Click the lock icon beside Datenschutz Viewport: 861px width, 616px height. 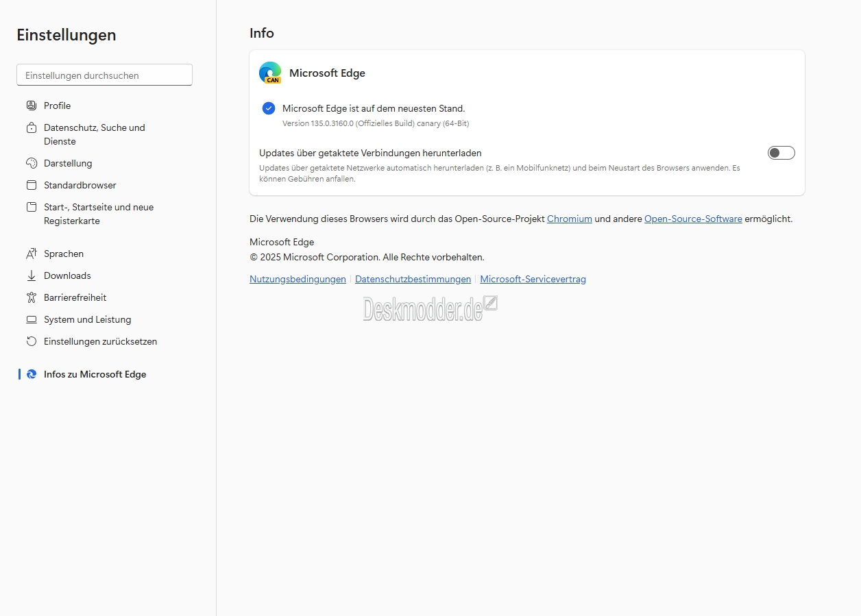[x=31, y=127]
